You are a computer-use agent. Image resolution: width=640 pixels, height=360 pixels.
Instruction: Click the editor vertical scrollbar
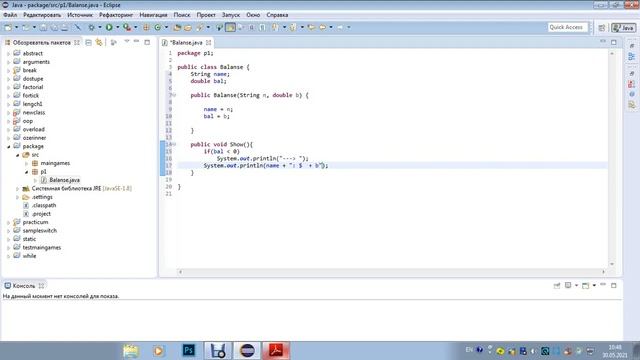click(x=612, y=158)
